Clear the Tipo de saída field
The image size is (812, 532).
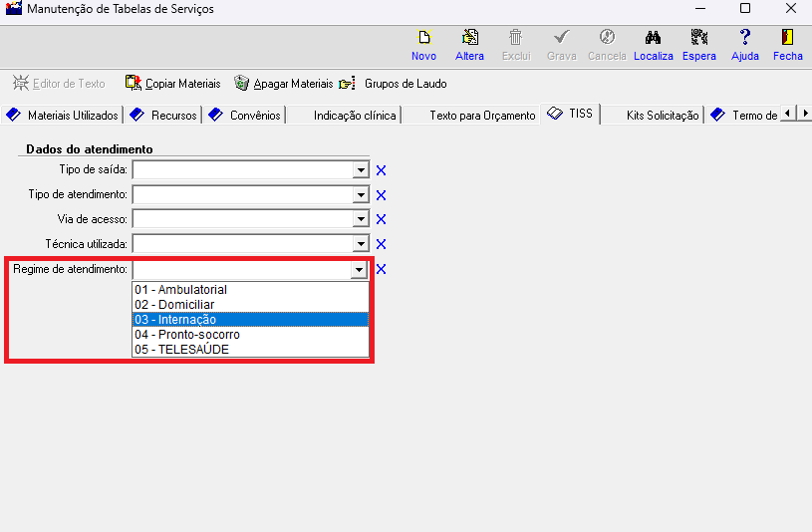[x=381, y=171]
